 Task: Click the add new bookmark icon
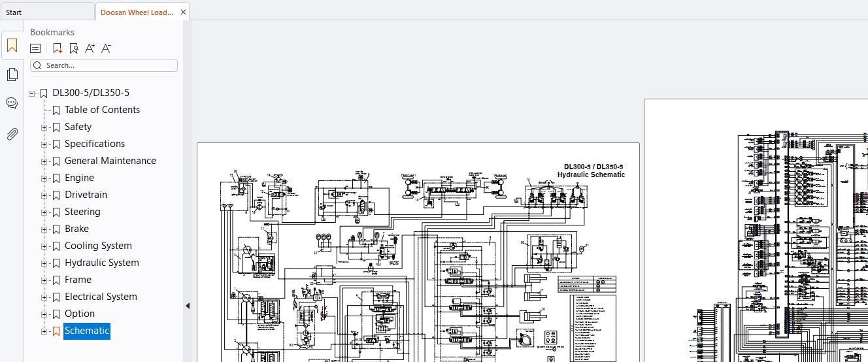[x=58, y=48]
